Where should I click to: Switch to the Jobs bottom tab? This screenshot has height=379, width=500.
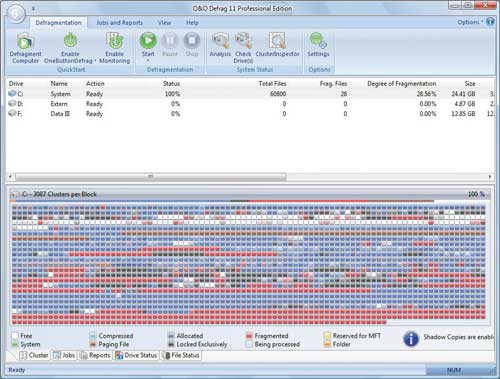click(x=64, y=355)
